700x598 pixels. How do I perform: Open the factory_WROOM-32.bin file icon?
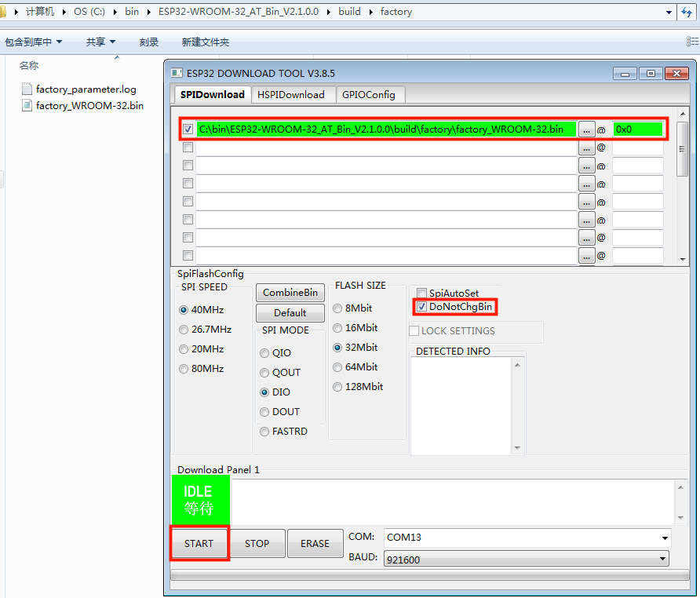click(x=27, y=105)
